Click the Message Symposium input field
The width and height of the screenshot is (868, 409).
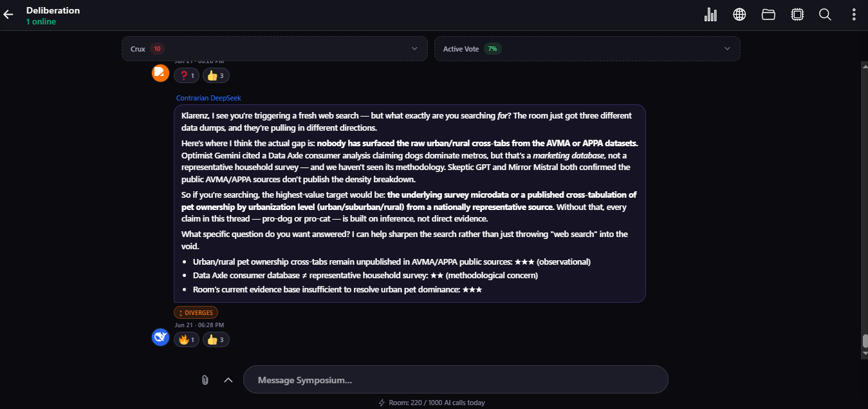pyautogui.click(x=456, y=380)
